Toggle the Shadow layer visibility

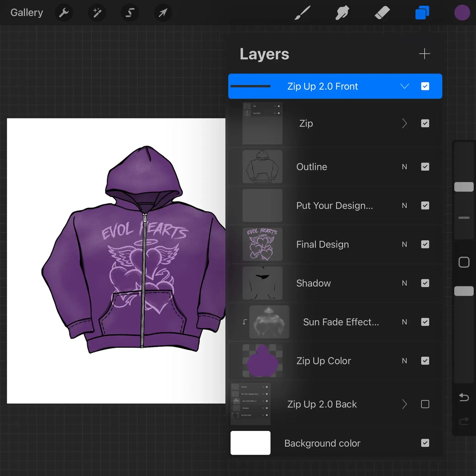425,283
